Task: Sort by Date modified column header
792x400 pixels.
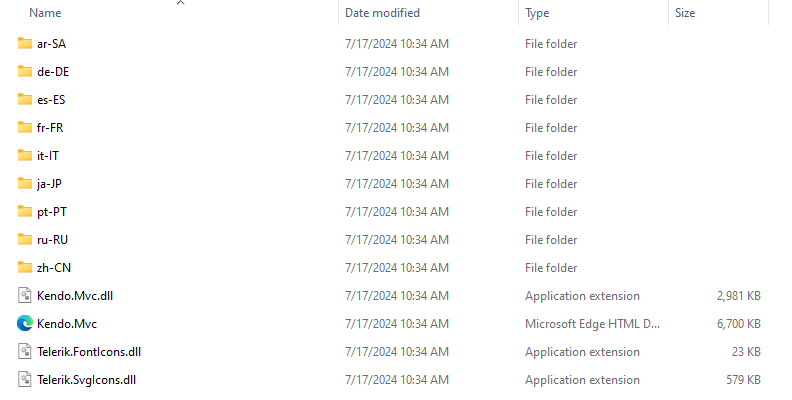Action: [x=382, y=13]
